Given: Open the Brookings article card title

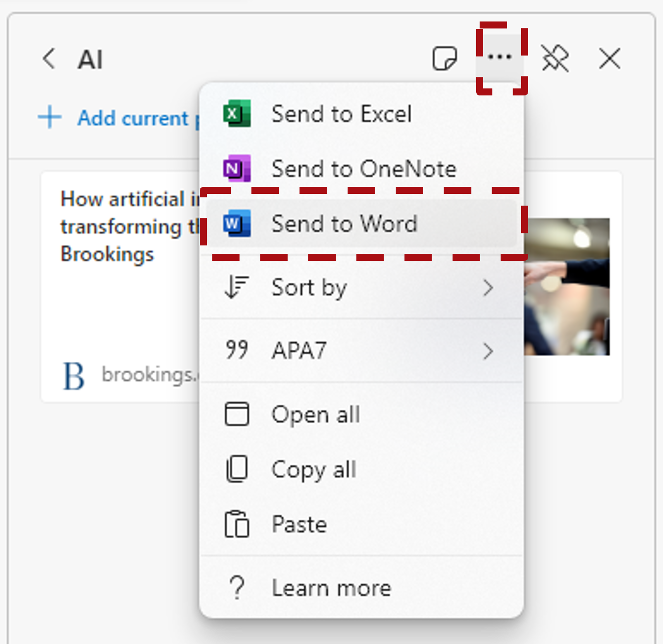Looking at the screenshot, I should [130, 226].
